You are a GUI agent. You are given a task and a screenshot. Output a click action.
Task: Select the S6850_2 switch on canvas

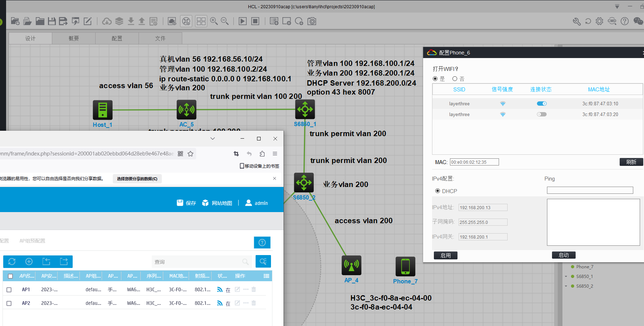(x=304, y=183)
